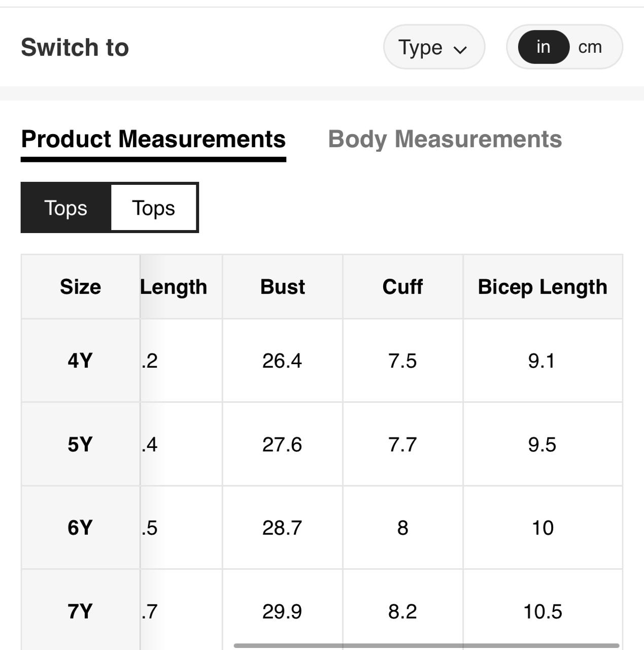
Task: Select the 6Y size row label
Action: (x=80, y=528)
